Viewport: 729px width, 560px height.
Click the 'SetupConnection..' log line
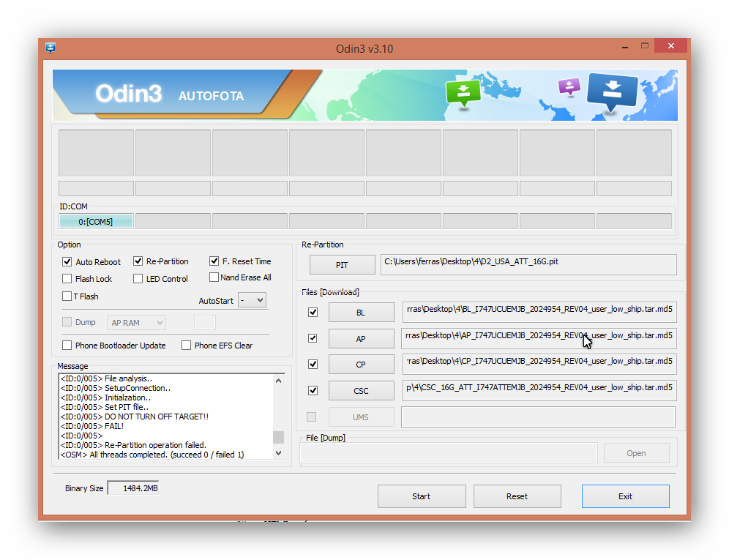[x=116, y=388]
